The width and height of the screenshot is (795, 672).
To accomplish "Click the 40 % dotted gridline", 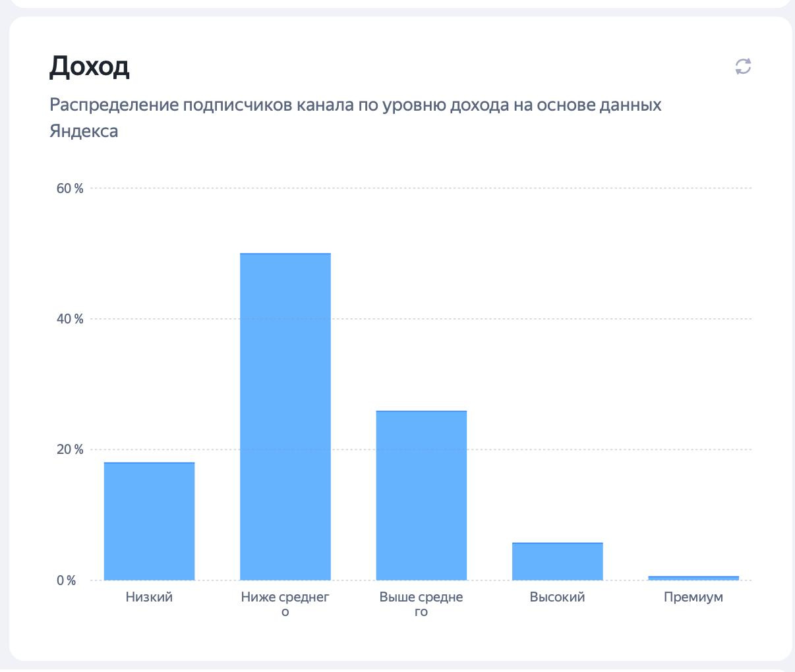I will [527, 319].
